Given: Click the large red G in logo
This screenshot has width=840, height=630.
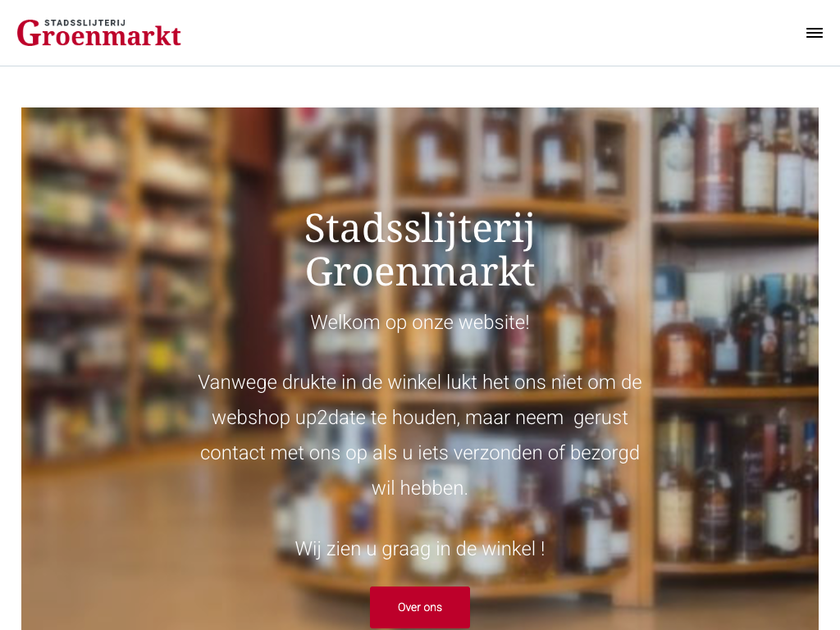Looking at the screenshot, I should click(29, 33).
